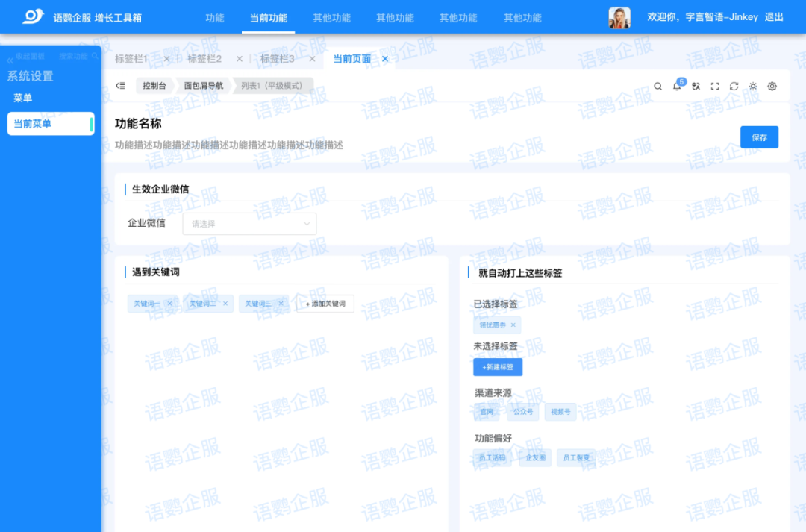The image size is (806, 532).
Task: Collapse the sidebar via 收起面板
Action: click(x=26, y=57)
